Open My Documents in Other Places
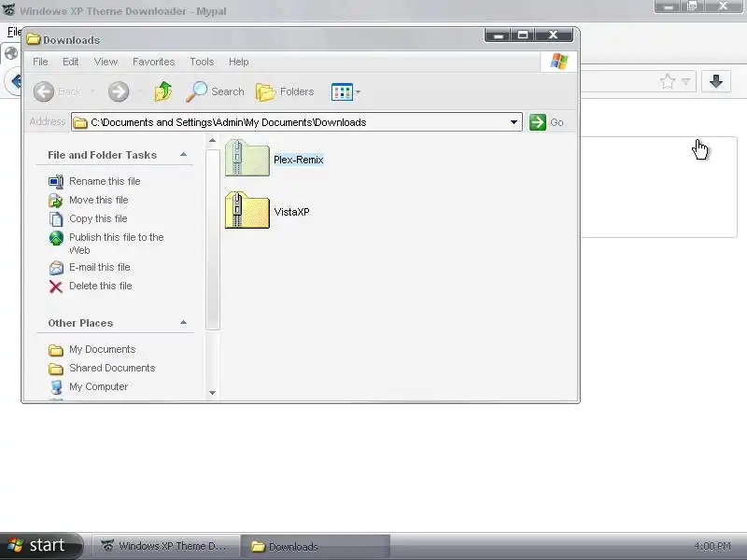The image size is (747, 560). click(103, 349)
